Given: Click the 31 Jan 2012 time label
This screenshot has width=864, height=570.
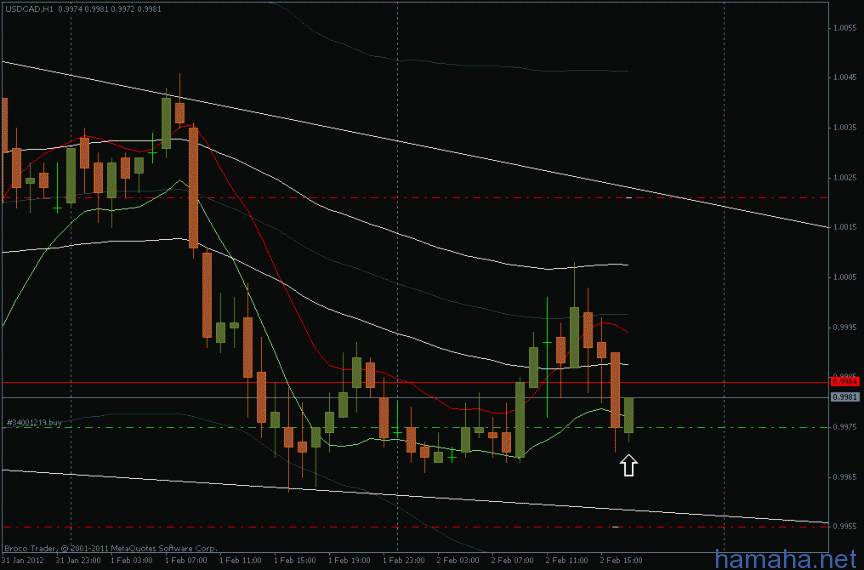Looking at the screenshot, I should [x=24, y=561].
